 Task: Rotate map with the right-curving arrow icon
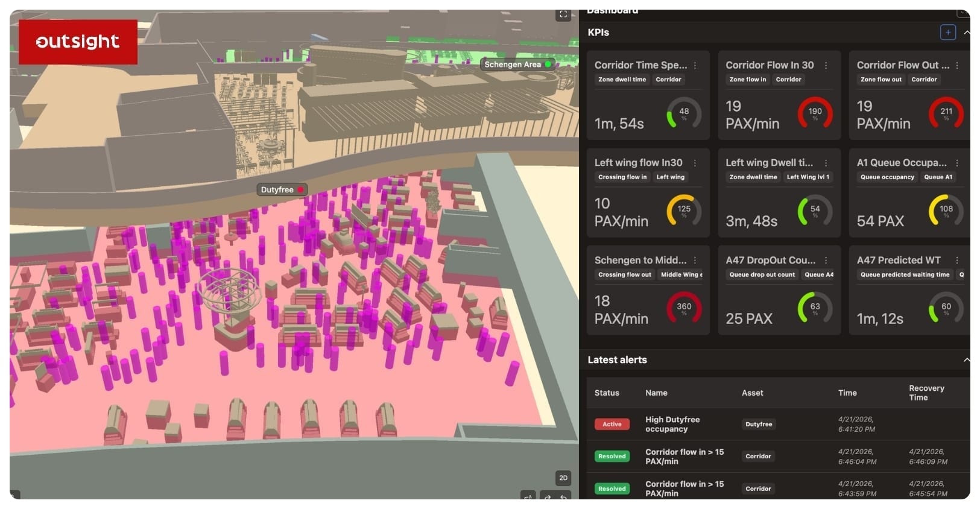click(x=548, y=497)
